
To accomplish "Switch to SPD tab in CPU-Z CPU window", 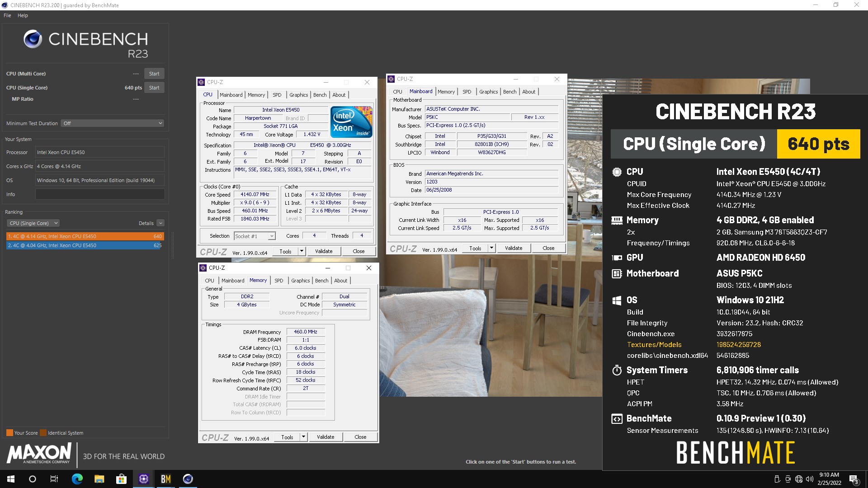I will point(277,95).
